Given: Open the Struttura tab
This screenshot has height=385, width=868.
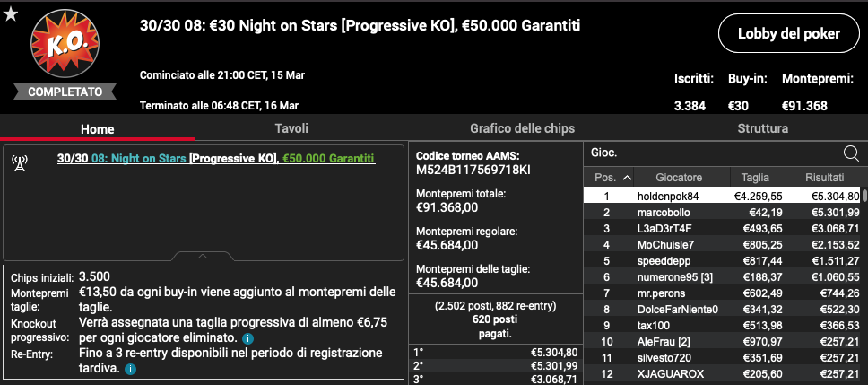Looking at the screenshot, I should [763, 128].
